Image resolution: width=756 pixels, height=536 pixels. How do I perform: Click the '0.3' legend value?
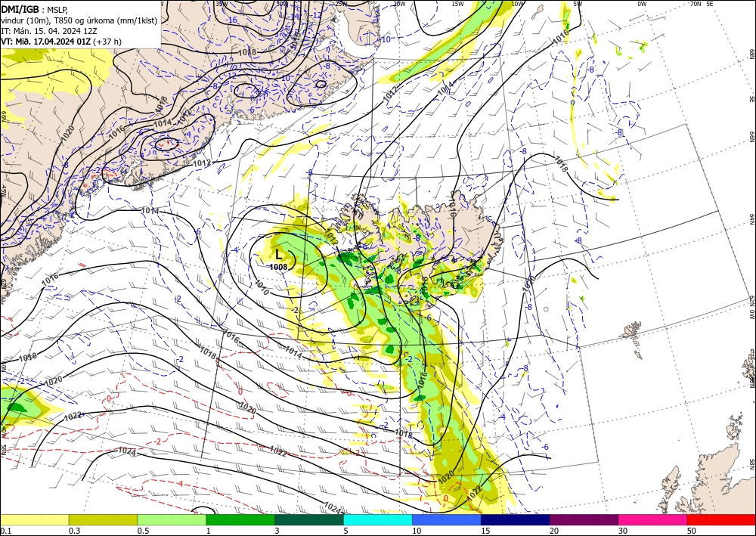74,531
